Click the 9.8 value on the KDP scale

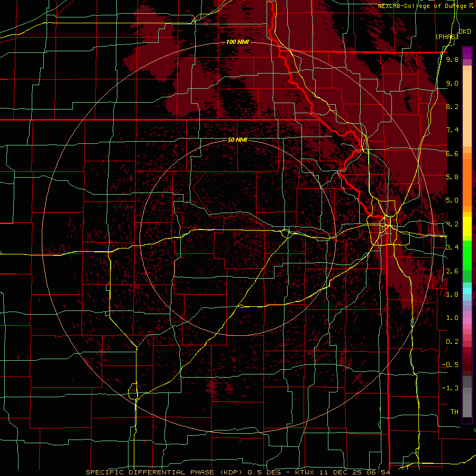click(x=452, y=59)
